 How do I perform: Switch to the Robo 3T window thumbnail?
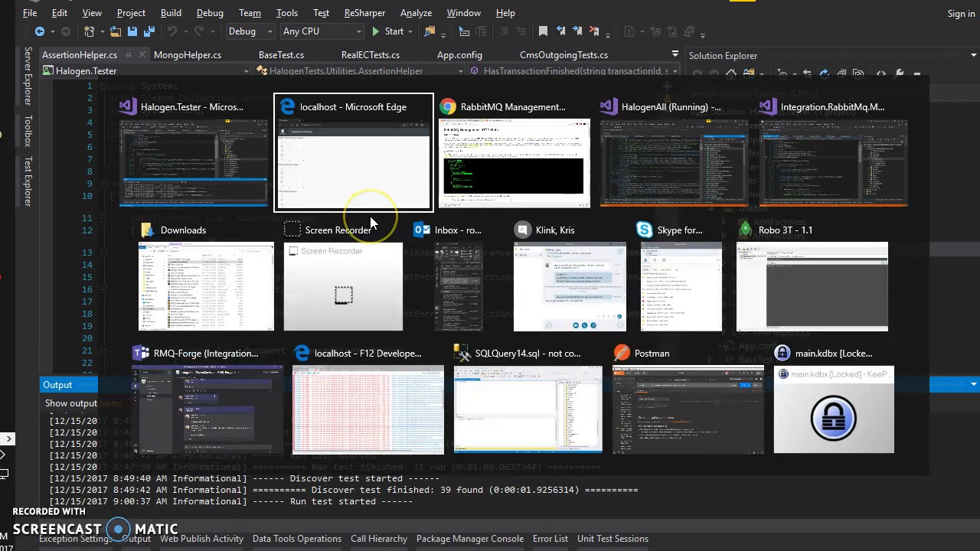pyautogui.click(x=812, y=278)
